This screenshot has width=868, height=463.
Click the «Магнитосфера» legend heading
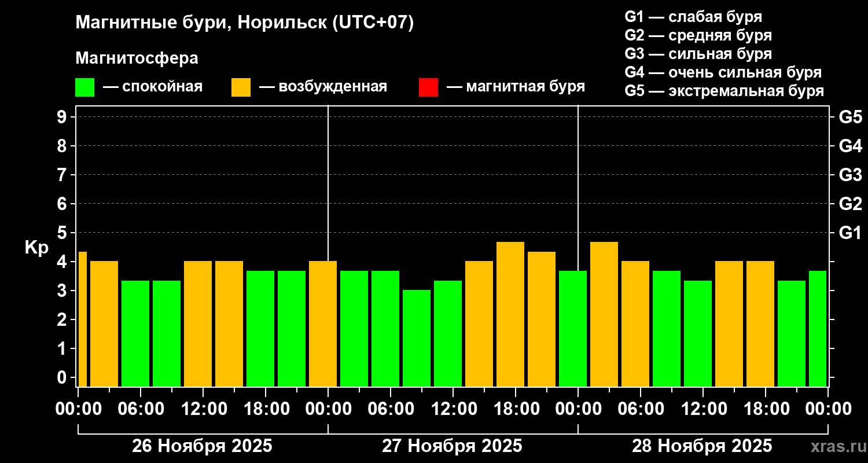click(137, 58)
